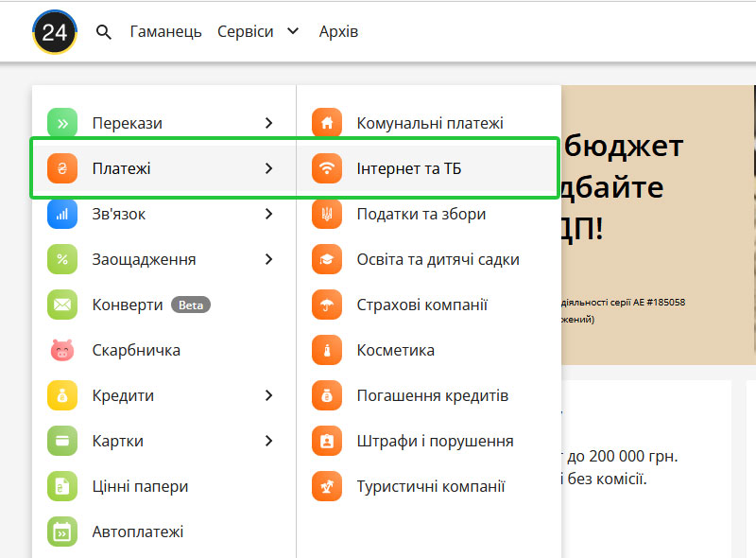Open Цінні папери menu item

coord(140,486)
